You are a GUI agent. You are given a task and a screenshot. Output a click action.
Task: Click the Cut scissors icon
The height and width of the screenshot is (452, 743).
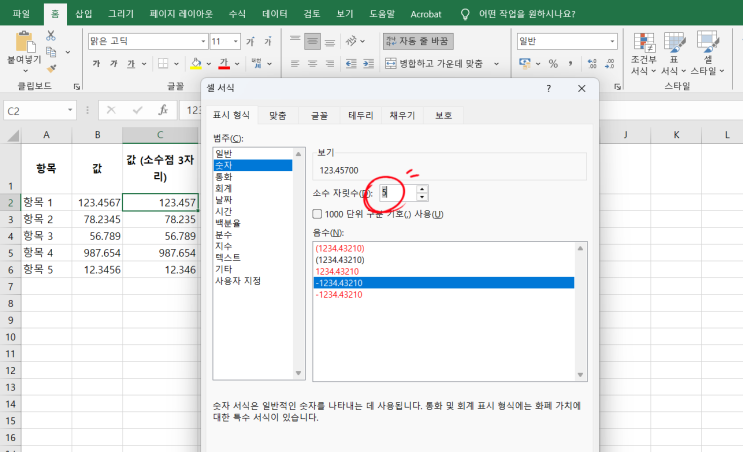click(51, 36)
